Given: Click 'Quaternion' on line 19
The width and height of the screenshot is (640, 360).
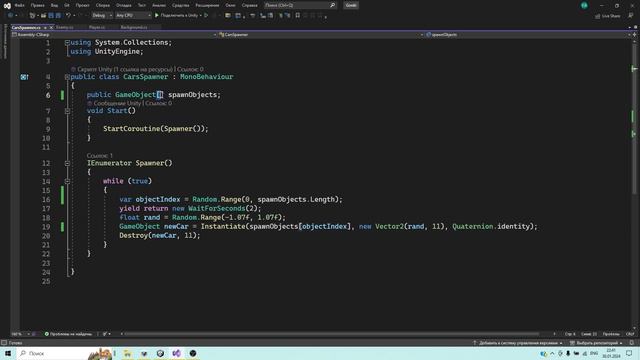Looking at the screenshot, I should (x=472, y=227).
